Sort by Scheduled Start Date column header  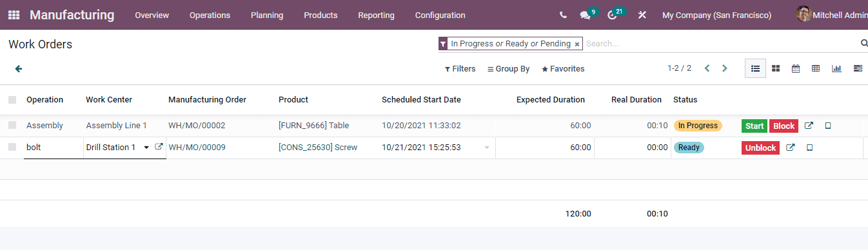point(421,100)
